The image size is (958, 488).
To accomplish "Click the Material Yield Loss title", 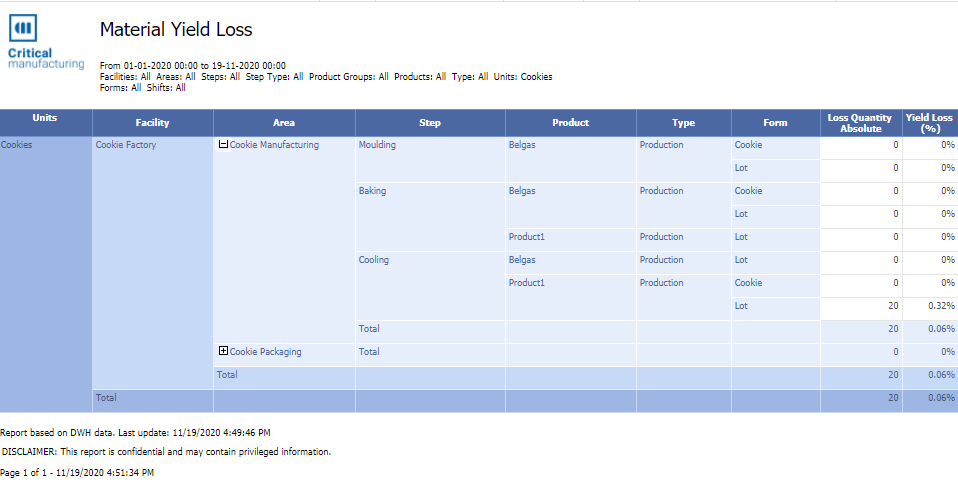I will [176, 29].
